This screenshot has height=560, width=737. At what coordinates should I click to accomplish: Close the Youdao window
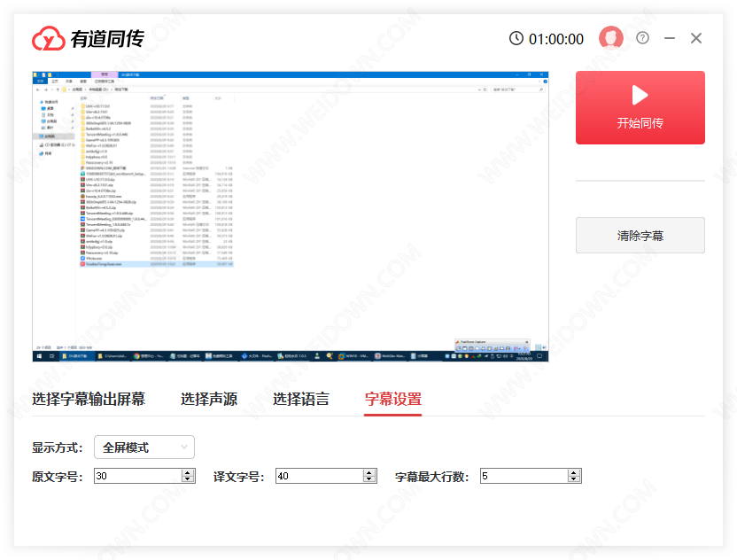[696, 38]
